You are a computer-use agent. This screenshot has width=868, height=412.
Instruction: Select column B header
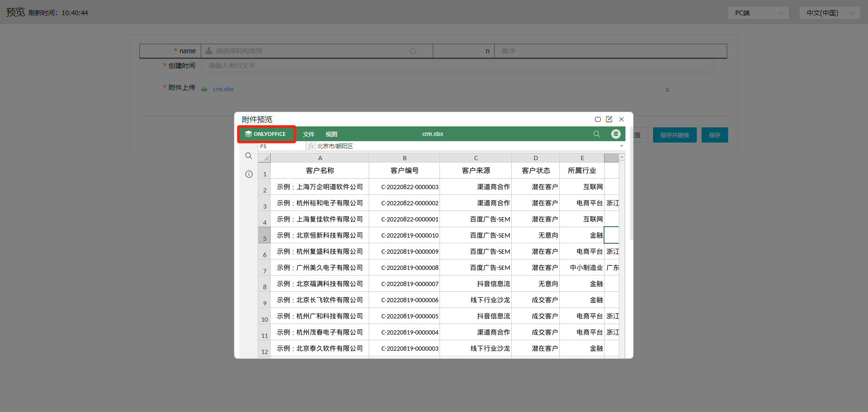pyautogui.click(x=404, y=158)
